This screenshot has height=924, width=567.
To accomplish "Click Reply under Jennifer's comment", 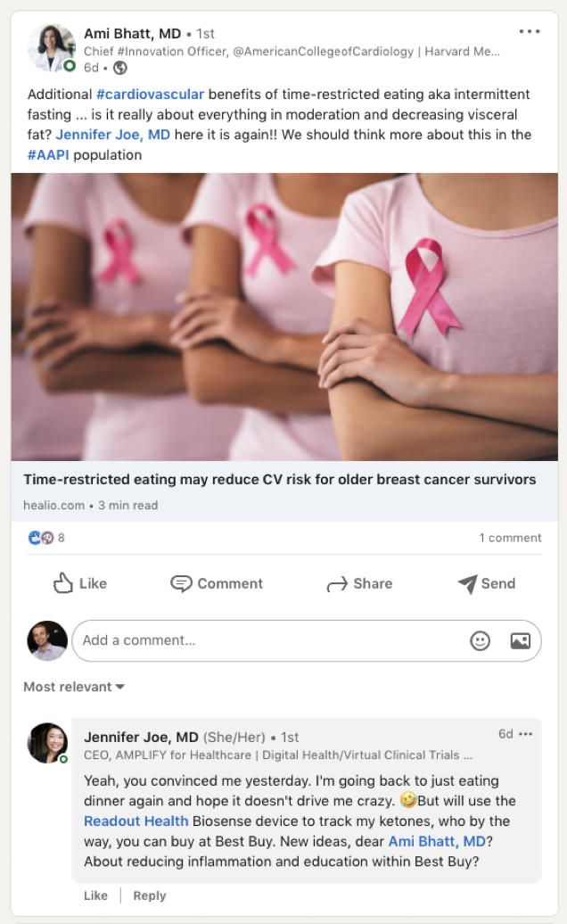I will (150, 895).
